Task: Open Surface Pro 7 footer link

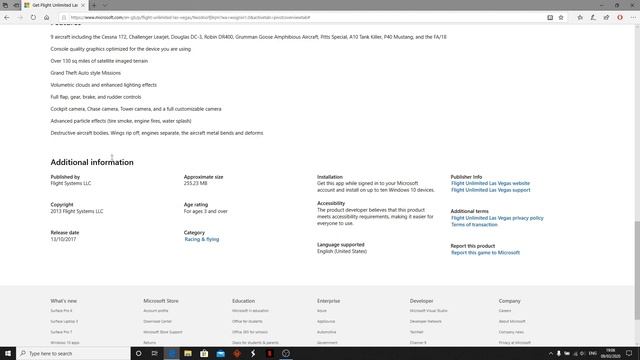Action: [x=61, y=332]
